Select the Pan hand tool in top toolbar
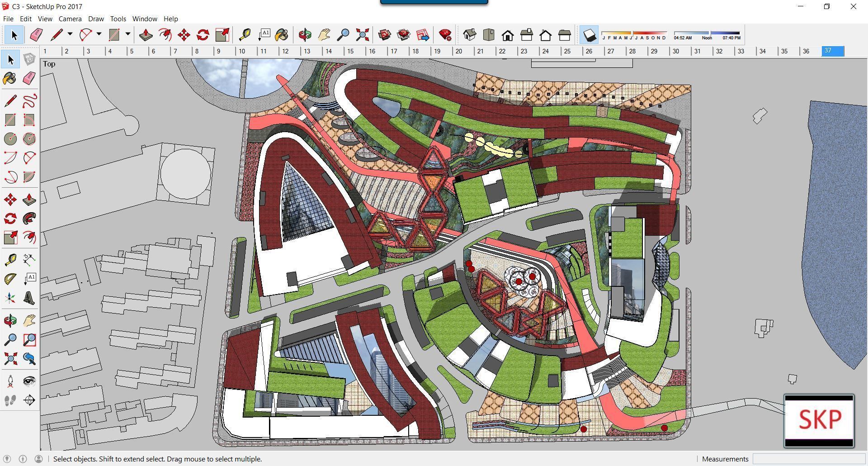This screenshot has height=466, width=868. point(324,35)
